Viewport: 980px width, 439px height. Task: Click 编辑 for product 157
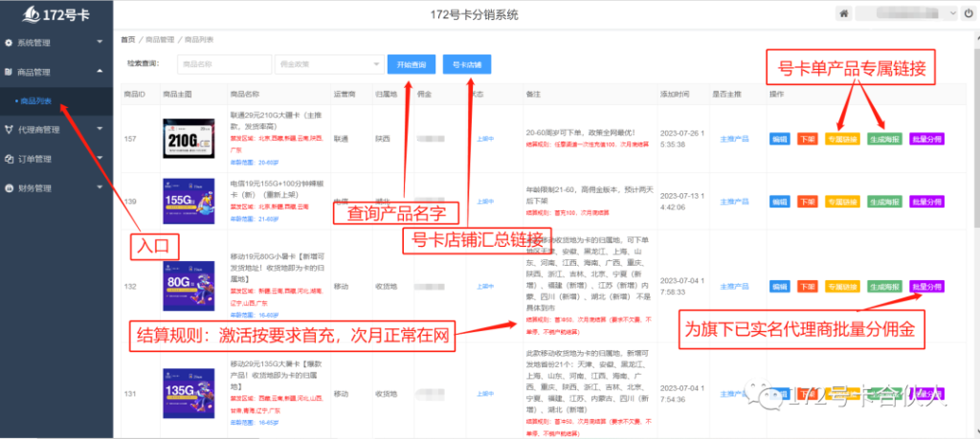tap(779, 139)
